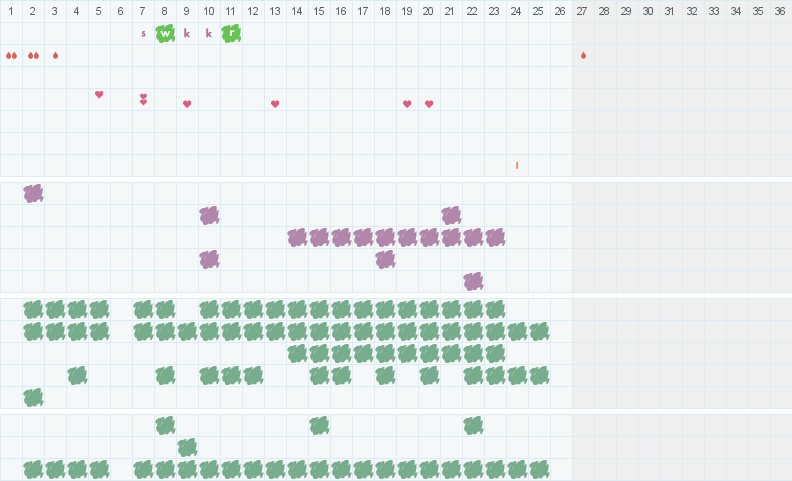Select the "k" letter mark on day 9
This screenshot has width=792, height=481.
(187, 33)
